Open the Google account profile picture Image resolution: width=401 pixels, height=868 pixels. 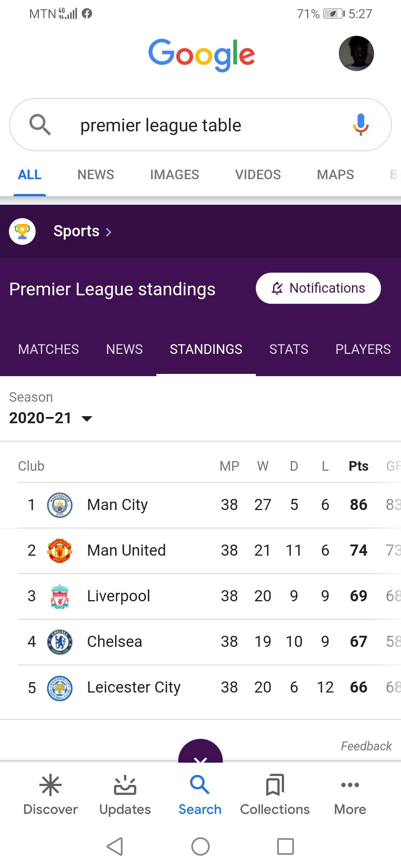(356, 53)
